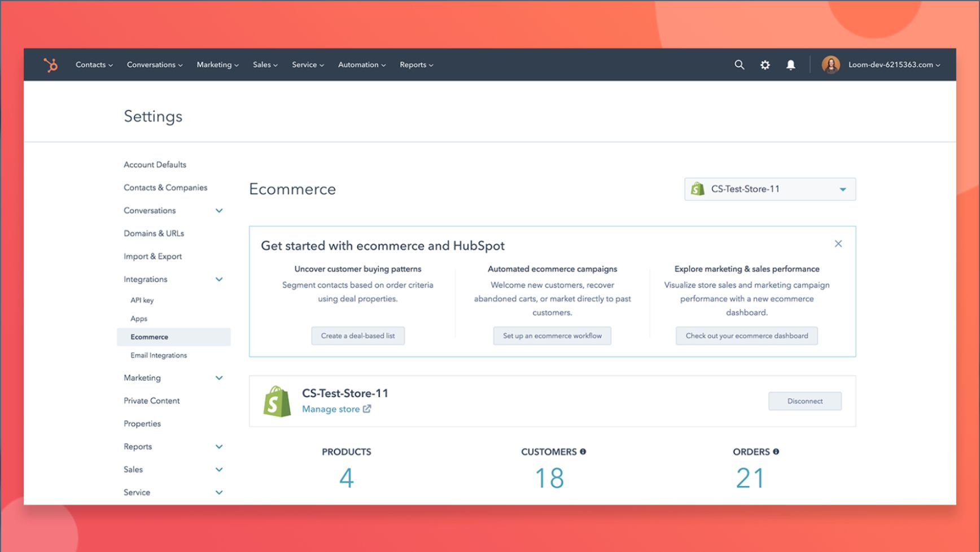The height and width of the screenshot is (552, 980).
Task: Click the HubSpot sprocket logo
Action: (x=51, y=64)
